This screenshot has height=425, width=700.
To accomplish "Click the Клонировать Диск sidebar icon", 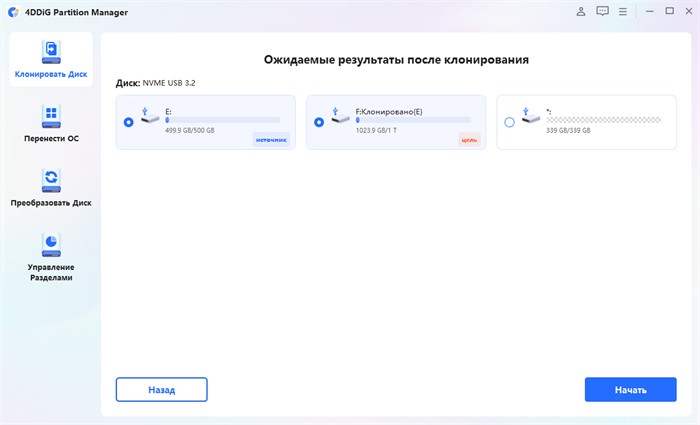I will coord(50,53).
